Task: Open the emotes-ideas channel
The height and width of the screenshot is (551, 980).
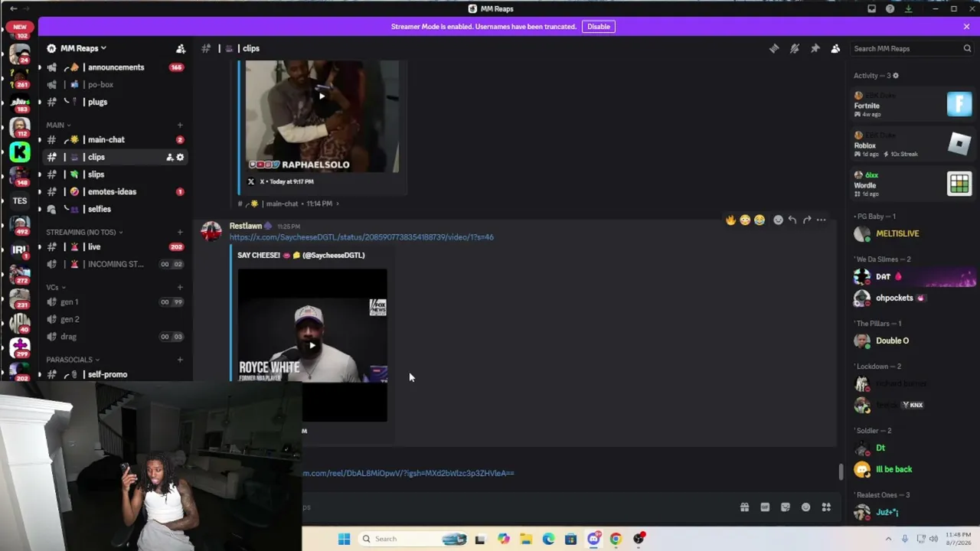Action: pos(115,192)
